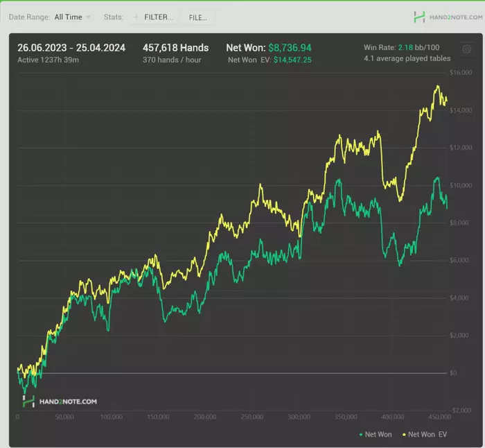The height and width of the screenshot is (448, 485).
Task: Click the 4.1 average played tables text
Action: pyautogui.click(x=407, y=59)
